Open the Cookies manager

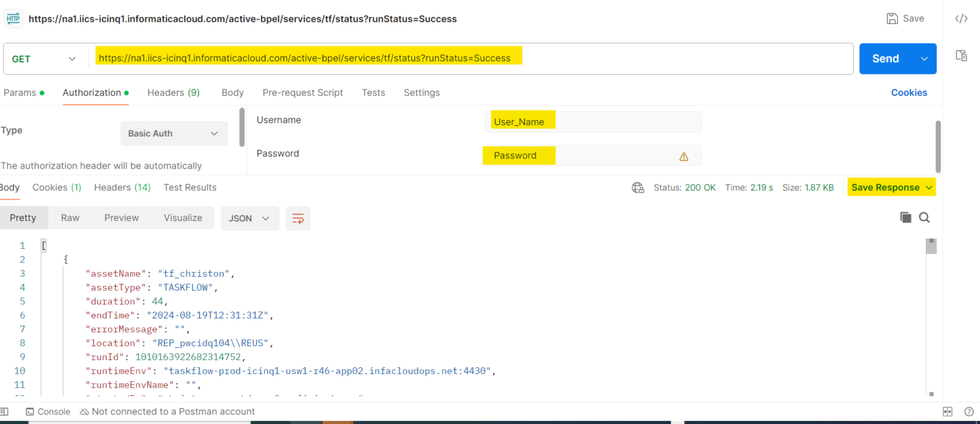909,93
